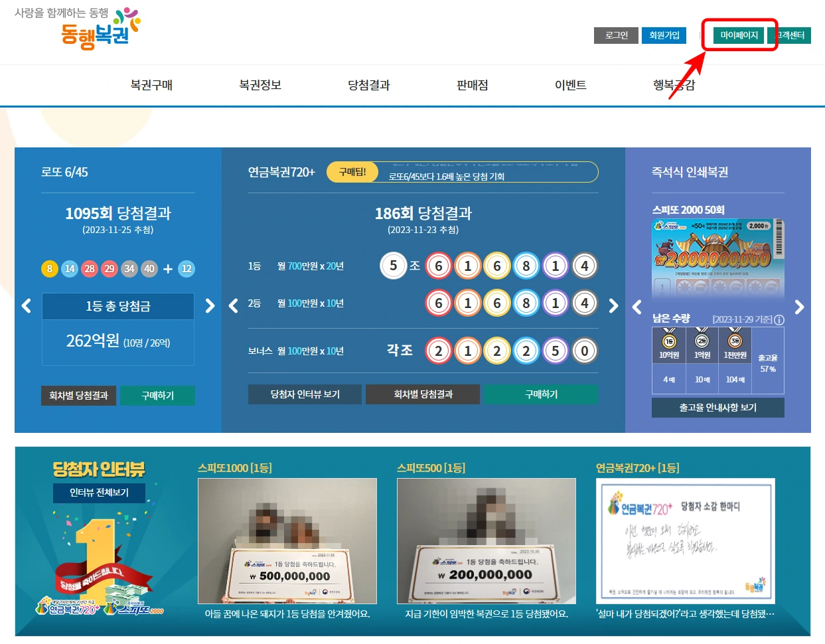Viewport: 825px width, 644px height.
Task: Click the left arrow on the instant lottery panel
Action: pyautogui.click(x=637, y=306)
